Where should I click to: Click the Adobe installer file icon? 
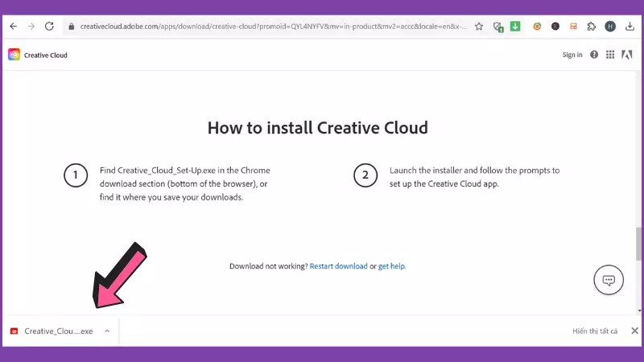click(x=14, y=331)
